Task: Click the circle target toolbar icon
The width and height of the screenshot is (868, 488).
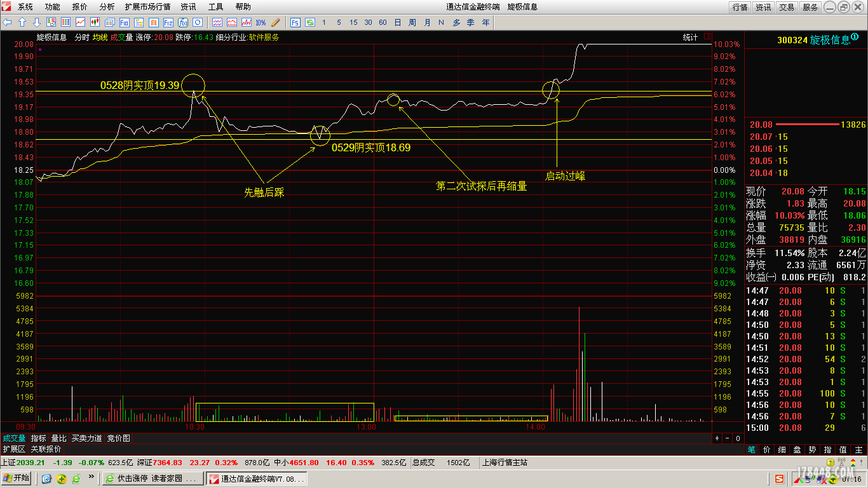Action: [x=197, y=22]
